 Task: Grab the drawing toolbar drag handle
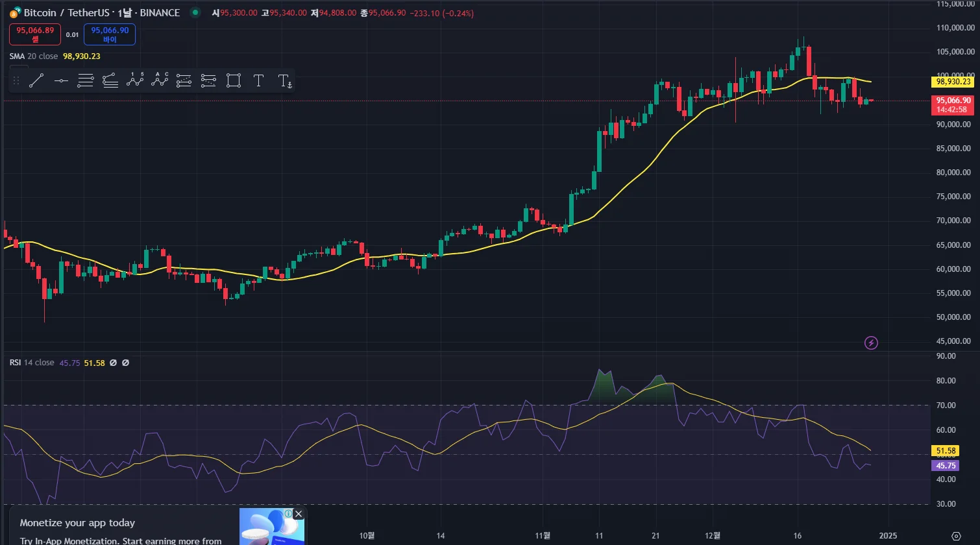pyautogui.click(x=16, y=80)
